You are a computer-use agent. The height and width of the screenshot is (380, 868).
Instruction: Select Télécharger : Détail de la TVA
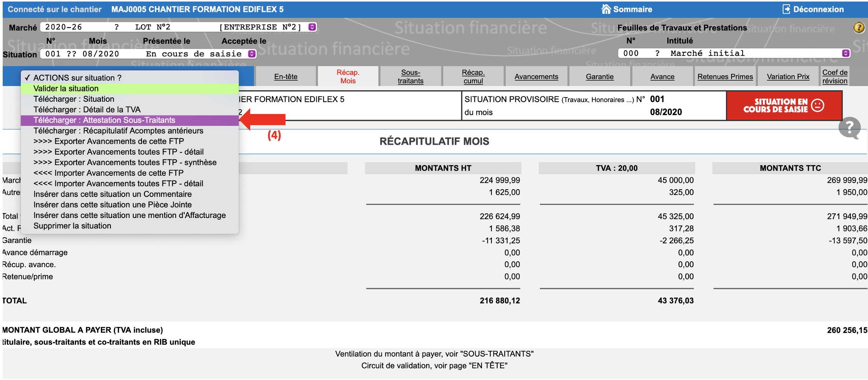click(x=87, y=110)
